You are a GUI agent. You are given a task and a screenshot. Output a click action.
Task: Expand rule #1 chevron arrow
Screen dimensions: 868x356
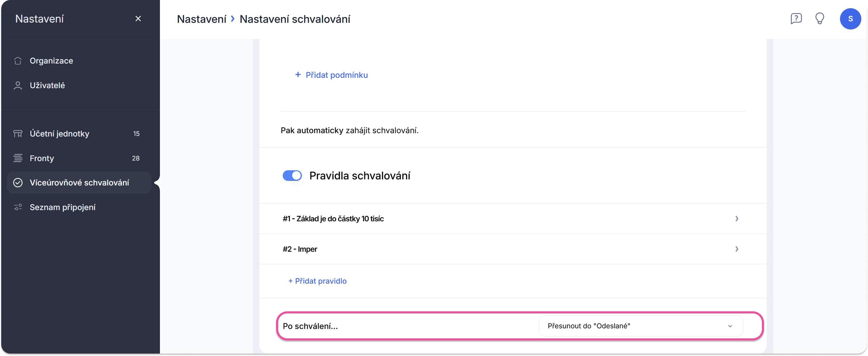(737, 219)
